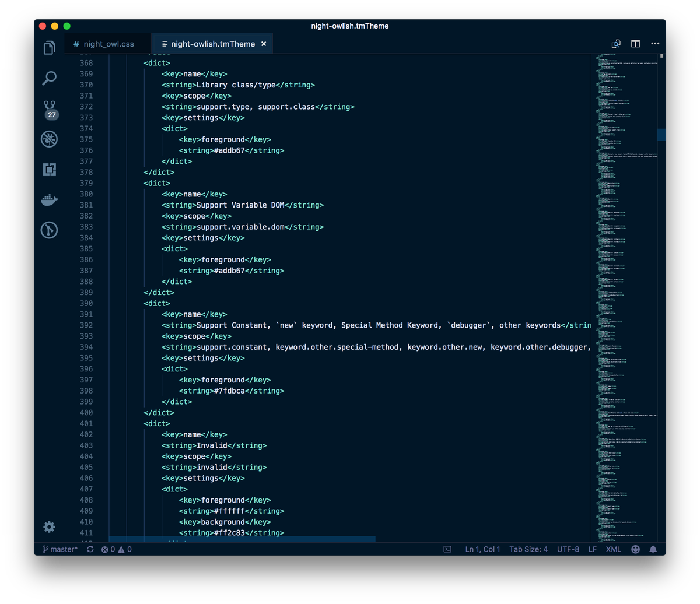Split the editor using the split icon

pyautogui.click(x=635, y=43)
